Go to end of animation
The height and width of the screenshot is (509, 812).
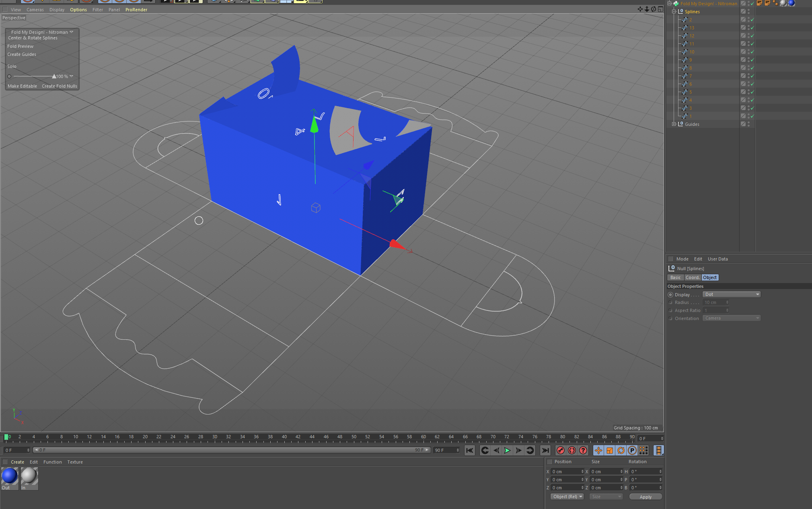545,450
